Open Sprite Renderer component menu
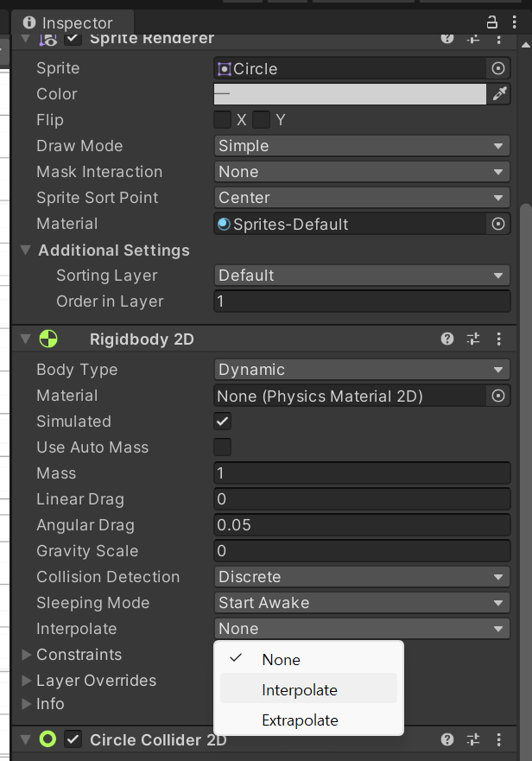532x761 pixels. (498, 39)
